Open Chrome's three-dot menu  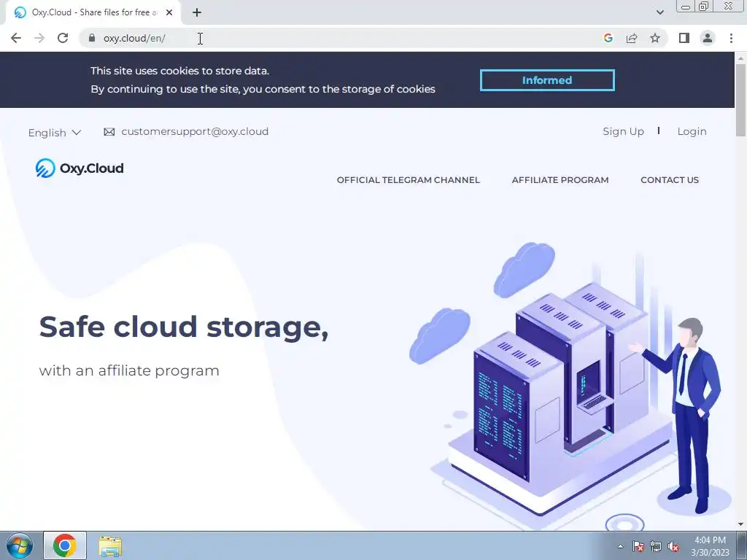click(731, 38)
